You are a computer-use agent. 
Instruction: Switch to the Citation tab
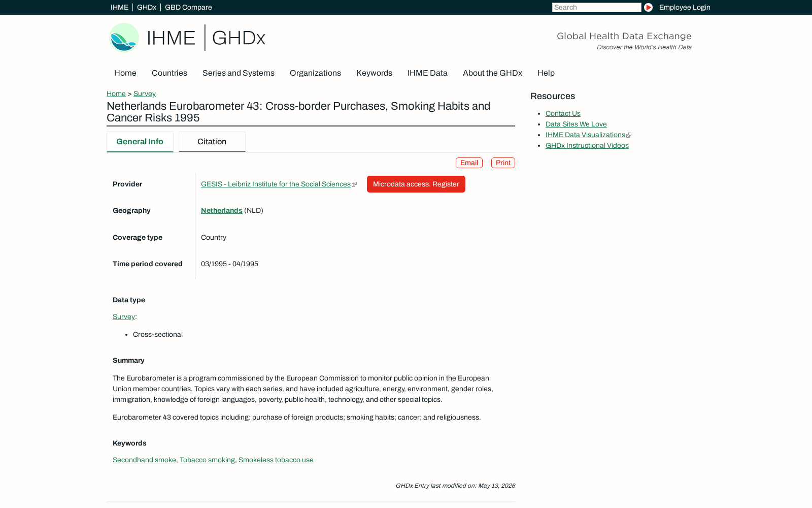coord(212,142)
